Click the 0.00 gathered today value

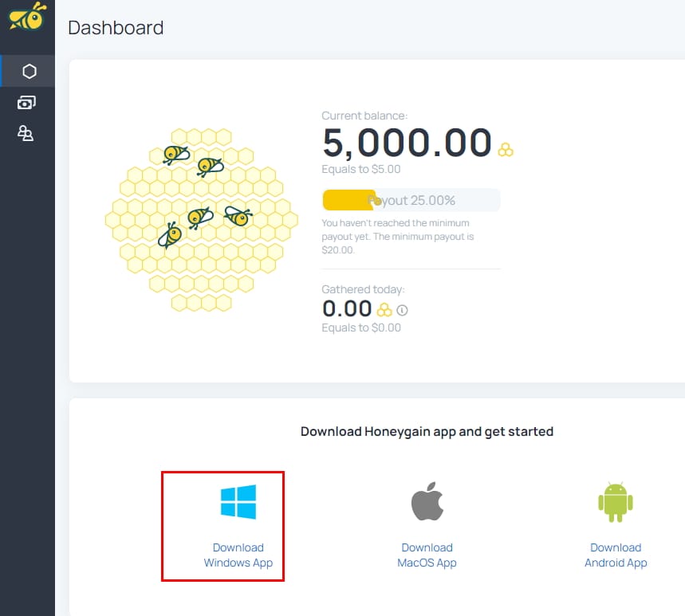(x=347, y=308)
